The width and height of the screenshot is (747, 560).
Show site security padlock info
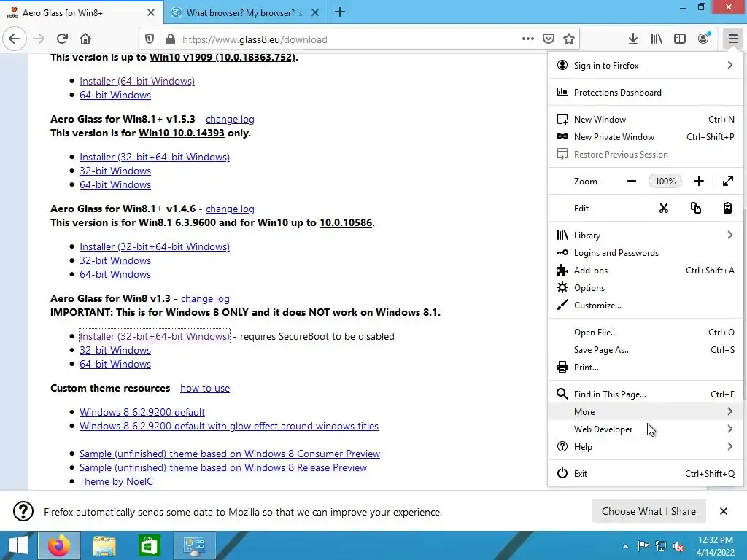coord(170,39)
